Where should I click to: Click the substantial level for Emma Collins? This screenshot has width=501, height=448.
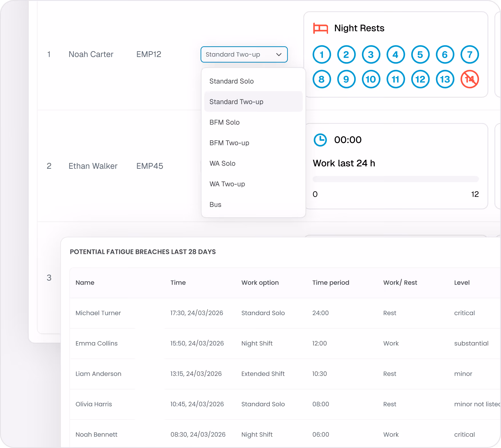[x=471, y=343]
